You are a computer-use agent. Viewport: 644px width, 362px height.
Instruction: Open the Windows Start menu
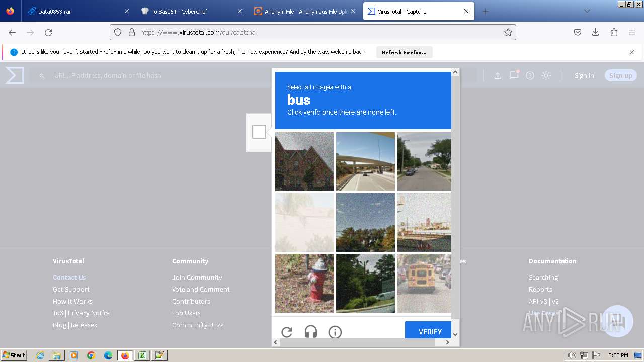coord(14,355)
